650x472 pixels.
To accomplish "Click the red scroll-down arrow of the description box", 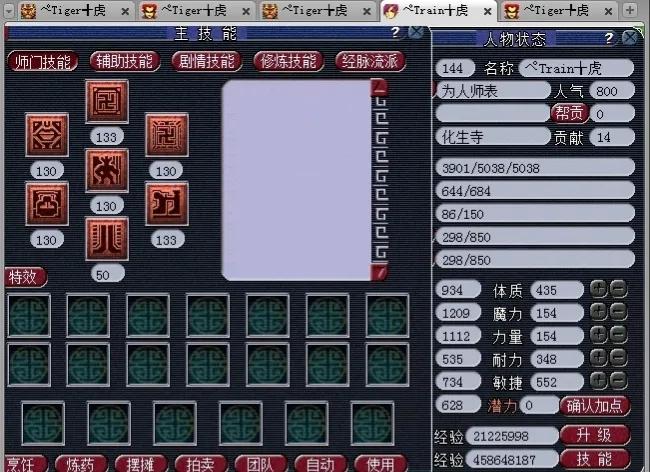I will click(379, 272).
